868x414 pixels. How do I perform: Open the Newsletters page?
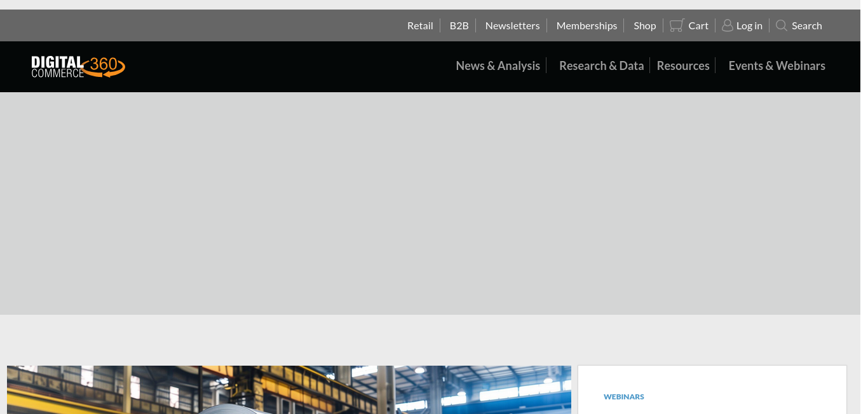click(512, 25)
